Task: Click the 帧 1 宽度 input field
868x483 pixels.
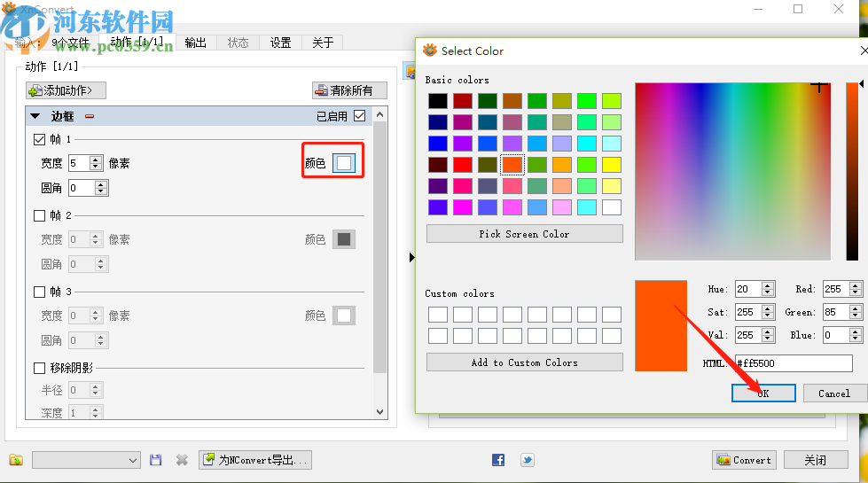Action: point(79,163)
